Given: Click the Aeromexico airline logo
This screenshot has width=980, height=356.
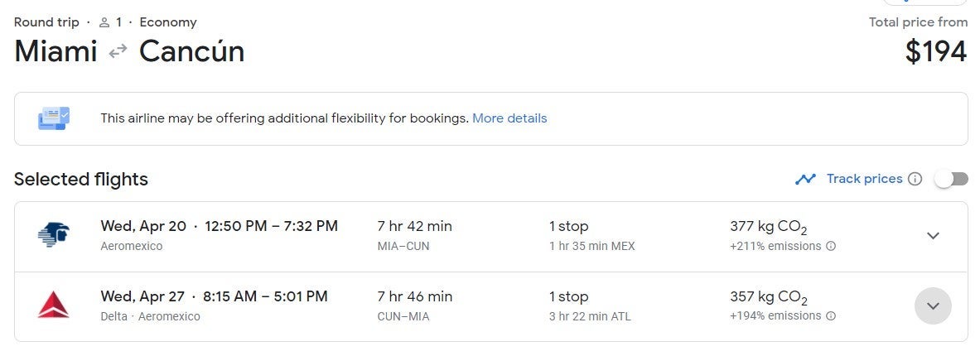Looking at the screenshot, I should (x=54, y=235).
